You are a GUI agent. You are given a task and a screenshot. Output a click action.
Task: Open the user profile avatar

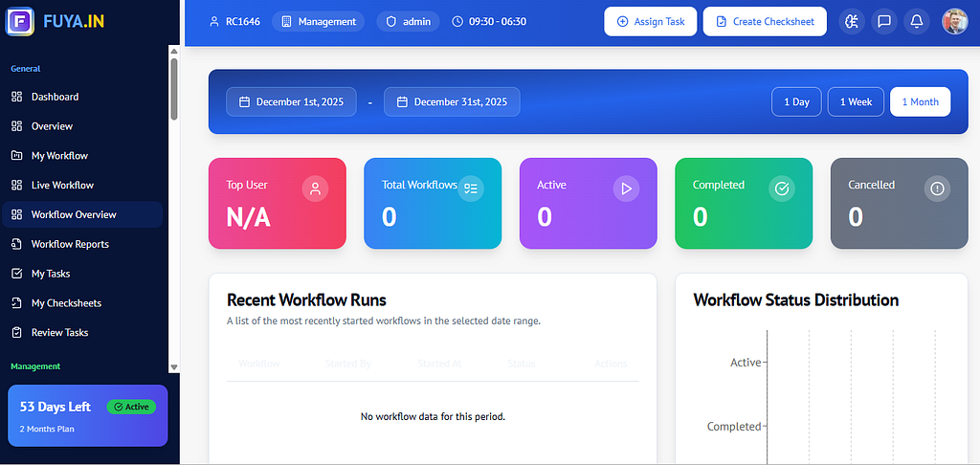click(x=954, y=22)
